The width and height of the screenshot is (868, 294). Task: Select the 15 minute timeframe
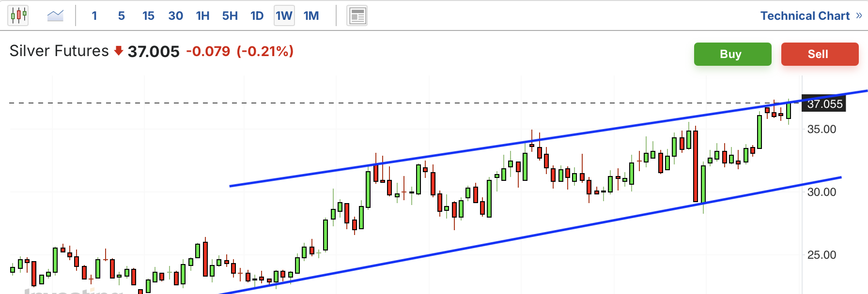point(148,16)
